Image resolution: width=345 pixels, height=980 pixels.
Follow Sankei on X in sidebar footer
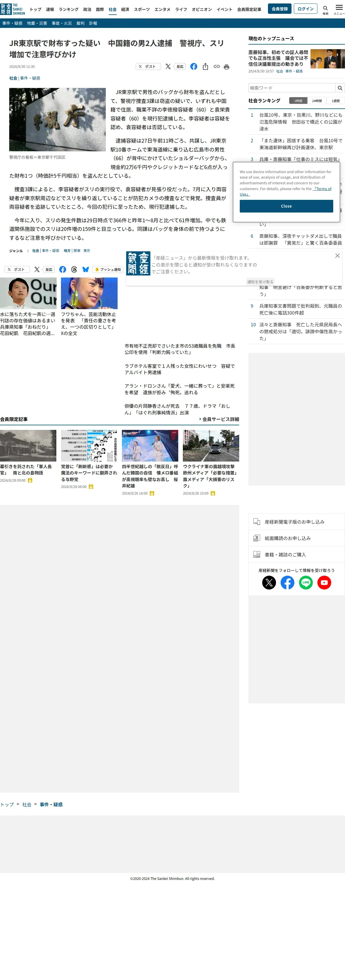click(x=269, y=582)
